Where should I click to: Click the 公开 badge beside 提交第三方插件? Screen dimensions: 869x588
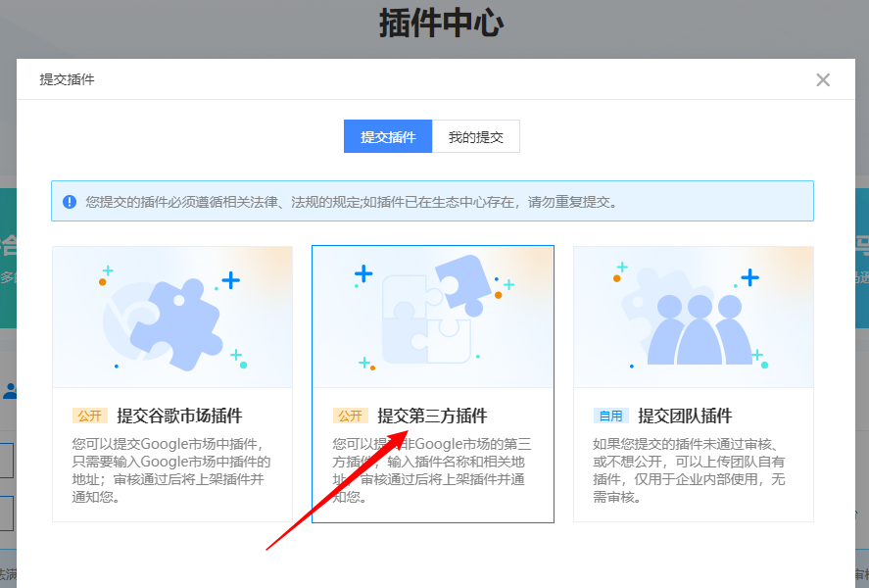pos(350,416)
